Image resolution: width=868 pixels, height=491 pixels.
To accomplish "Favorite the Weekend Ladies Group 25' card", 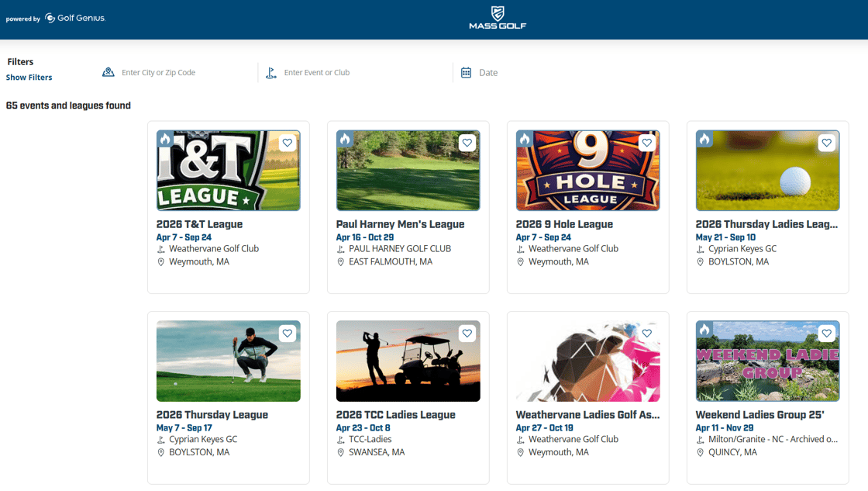I will [x=826, y=334].
